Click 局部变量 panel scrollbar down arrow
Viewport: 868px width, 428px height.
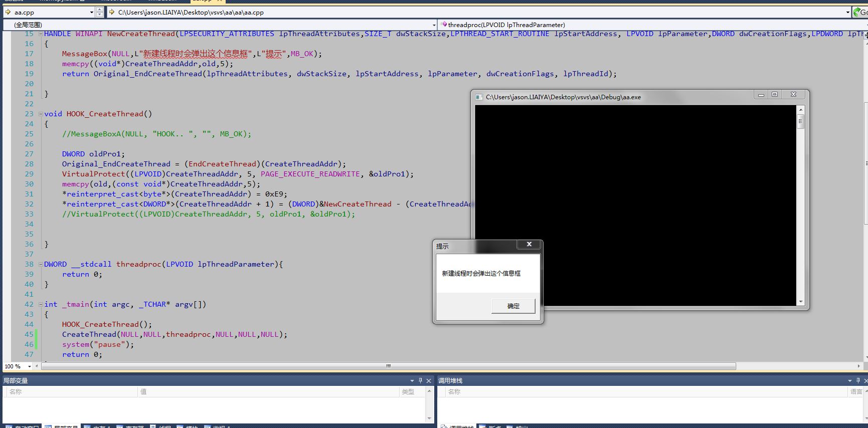(429, 418)
